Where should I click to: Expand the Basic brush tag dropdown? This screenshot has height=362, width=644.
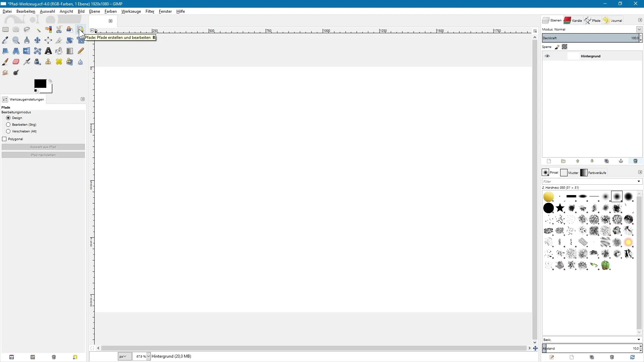[x=638, y=340]
